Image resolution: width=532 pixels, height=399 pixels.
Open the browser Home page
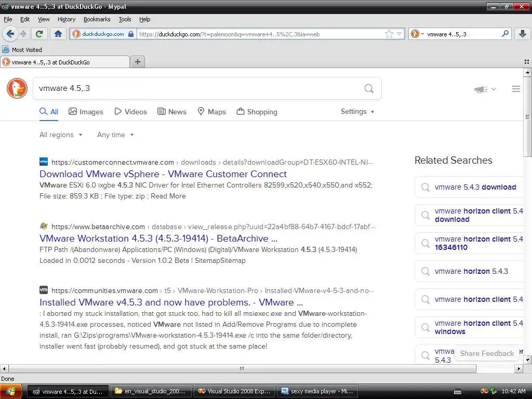coord(58,34)
